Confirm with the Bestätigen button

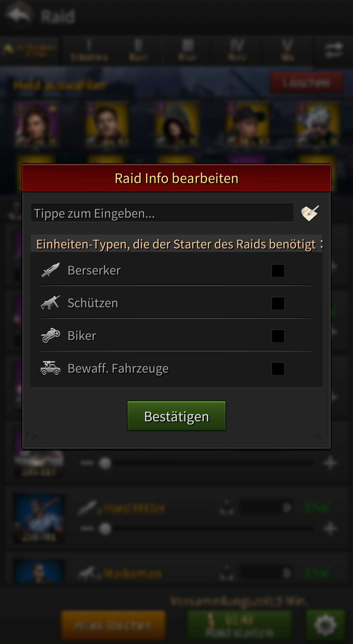176,416
